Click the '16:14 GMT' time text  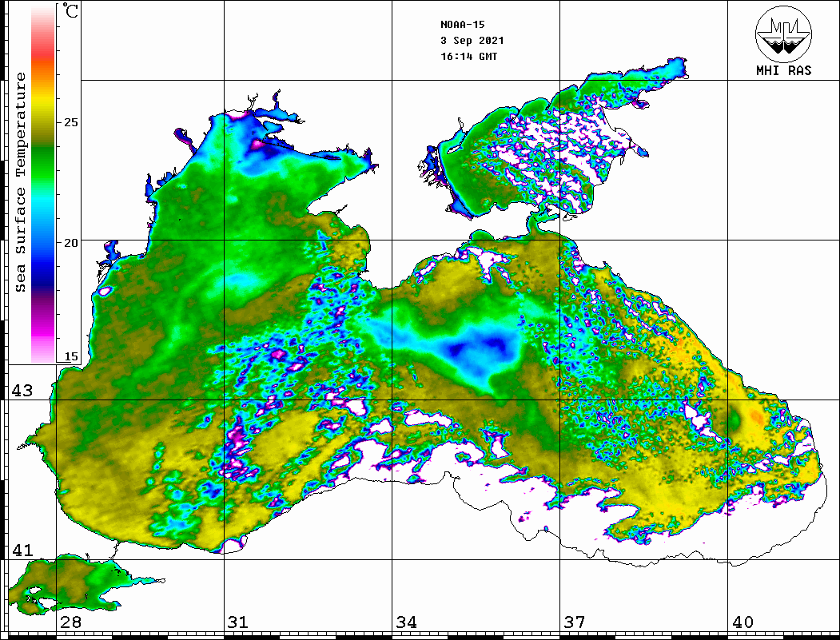[x=468, y=56]
